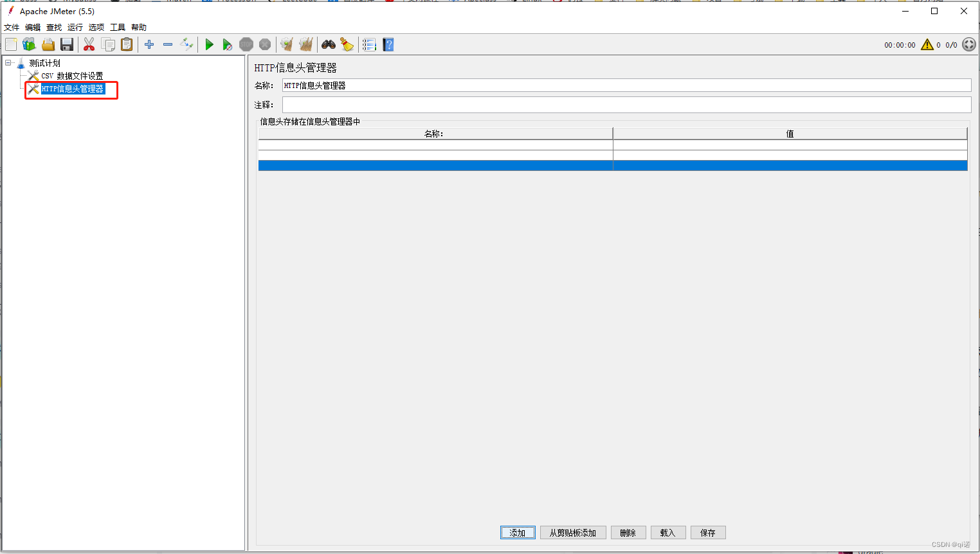
Task: Click the 值 column header
Action: pos(790,134)
